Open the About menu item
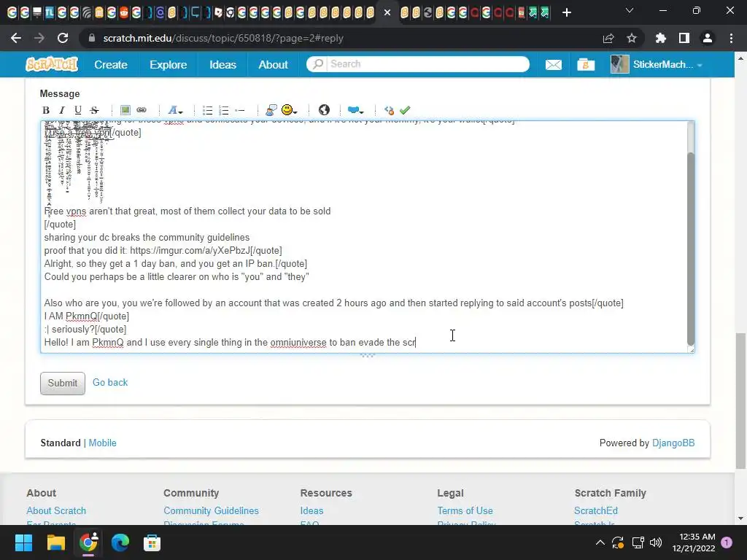 coord(273,65)
